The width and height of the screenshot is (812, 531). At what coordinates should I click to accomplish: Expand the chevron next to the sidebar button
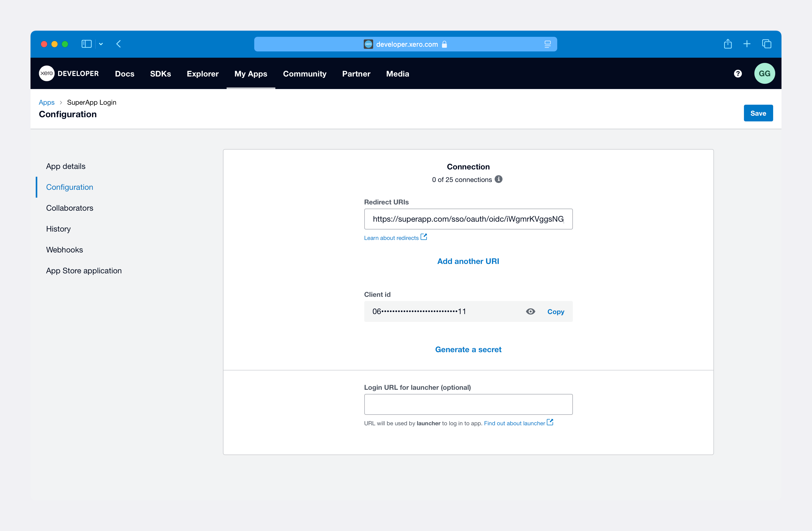100,44
